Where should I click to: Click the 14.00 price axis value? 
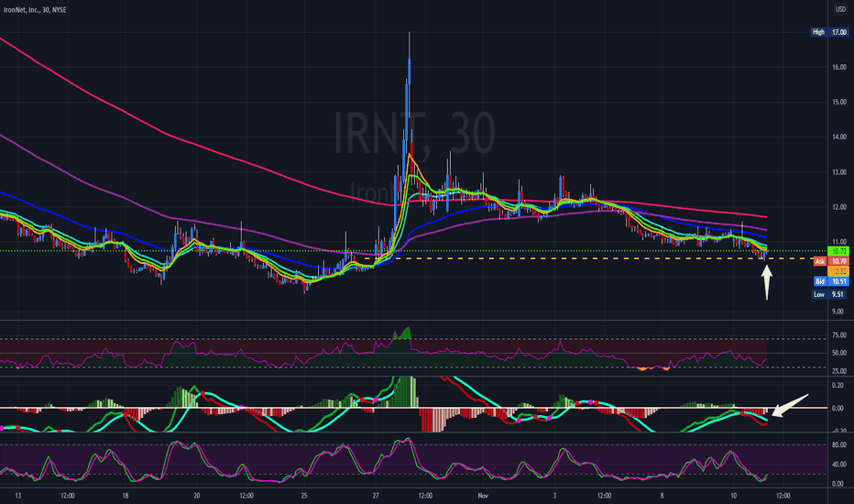pyautogui.click(x=839, y=137)
